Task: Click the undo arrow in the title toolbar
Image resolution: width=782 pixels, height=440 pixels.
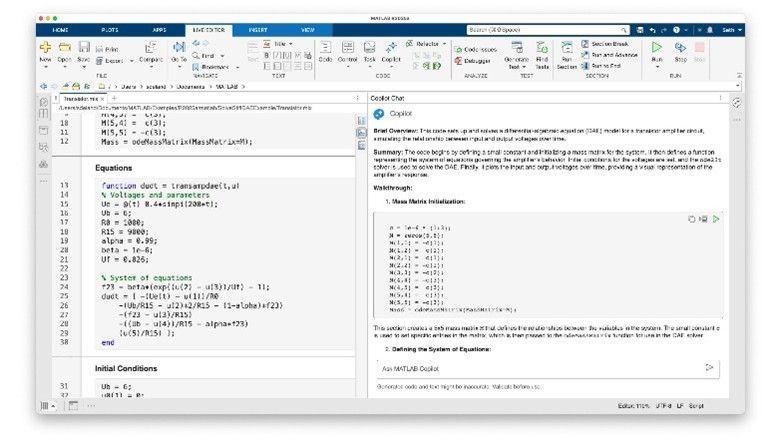Action: click(x=652, y=30)
